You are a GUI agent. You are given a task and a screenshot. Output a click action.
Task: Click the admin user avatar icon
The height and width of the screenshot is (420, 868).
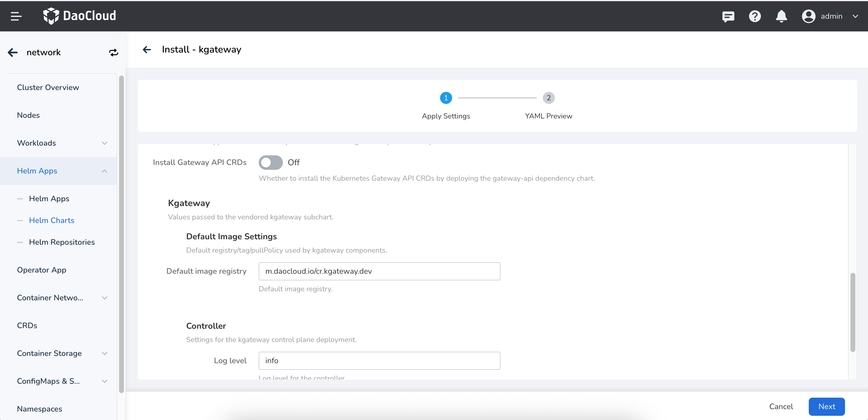click(808, 16)
